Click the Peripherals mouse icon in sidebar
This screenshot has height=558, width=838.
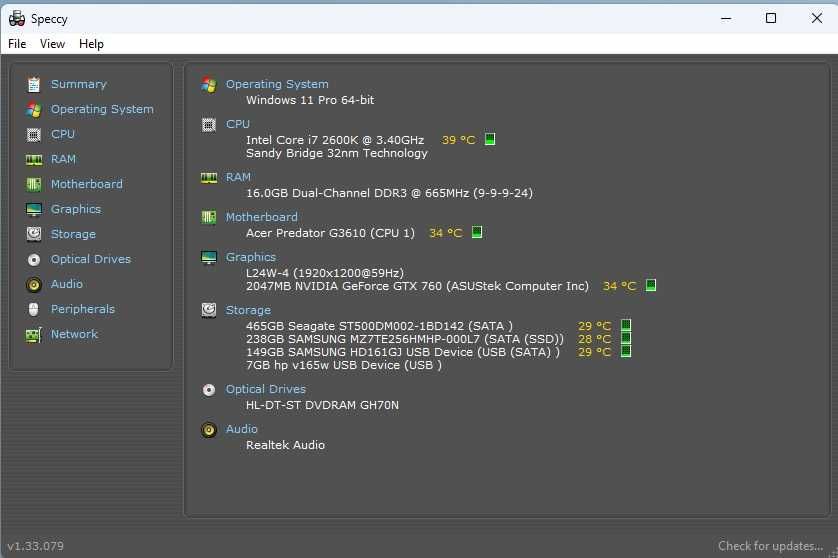(x=34, y=309)
